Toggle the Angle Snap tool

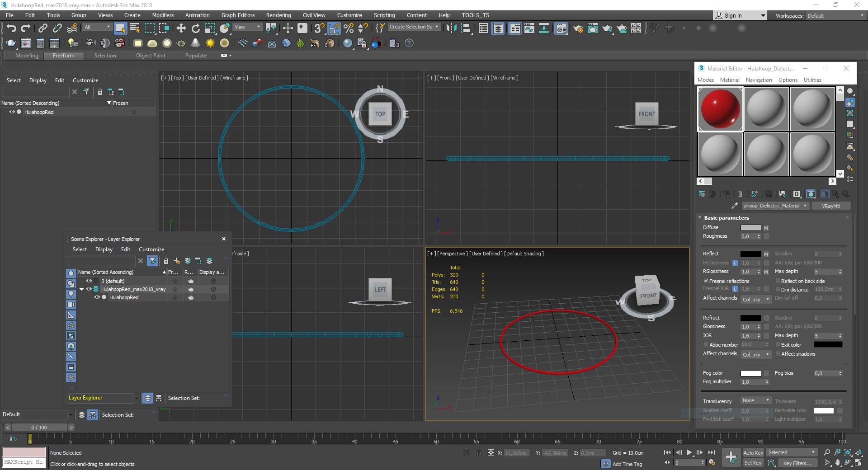tap(334, 28)
